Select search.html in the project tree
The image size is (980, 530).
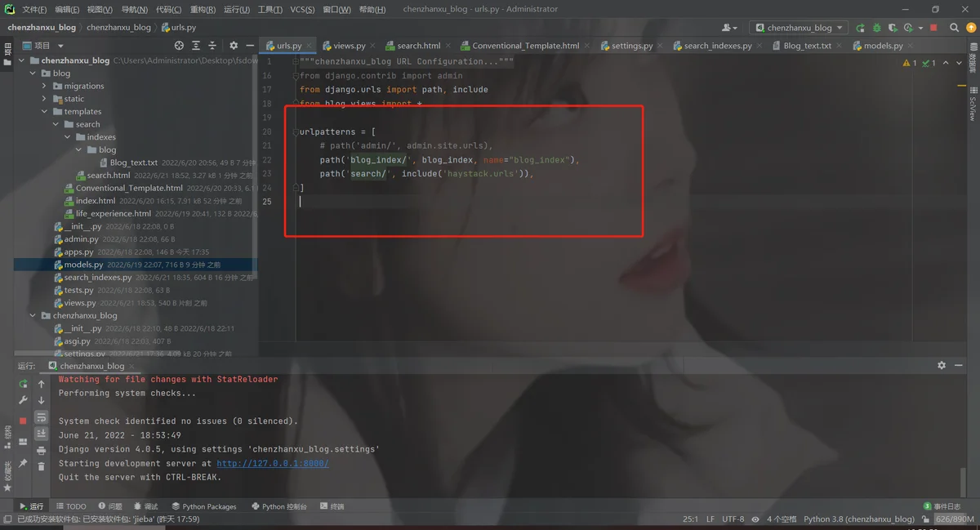click(109, 176)
